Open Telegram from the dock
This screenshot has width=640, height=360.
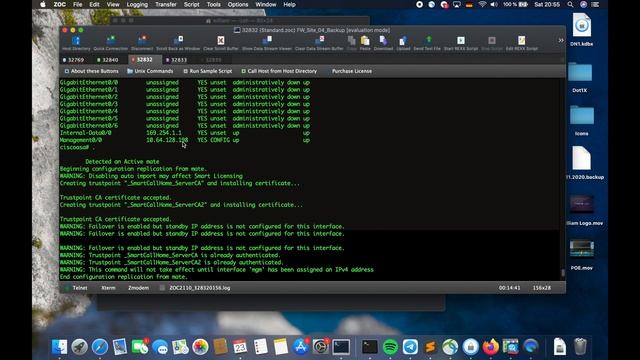point(410,347)
